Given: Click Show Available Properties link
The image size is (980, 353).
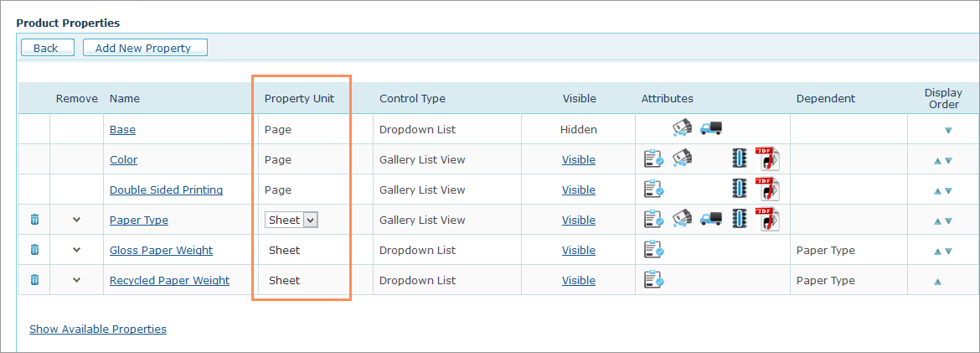Looking at the screenshot, I should coord(98,329).
